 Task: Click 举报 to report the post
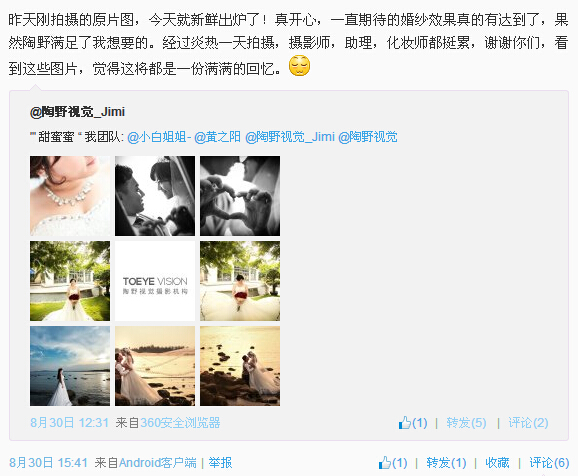coord(220,462)
